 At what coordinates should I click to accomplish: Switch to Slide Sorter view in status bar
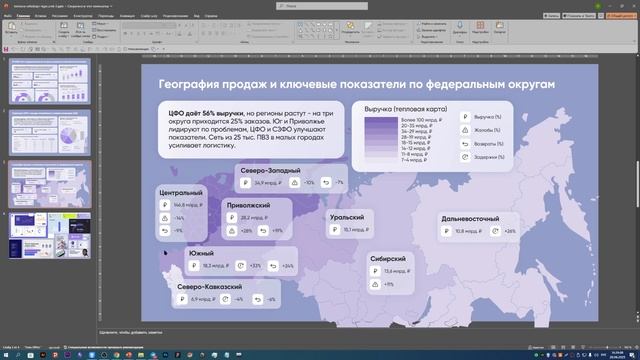563,347
